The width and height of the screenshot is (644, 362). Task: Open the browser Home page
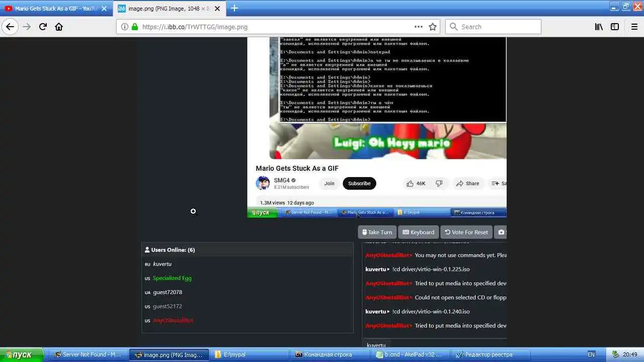(x=59, y=27)
